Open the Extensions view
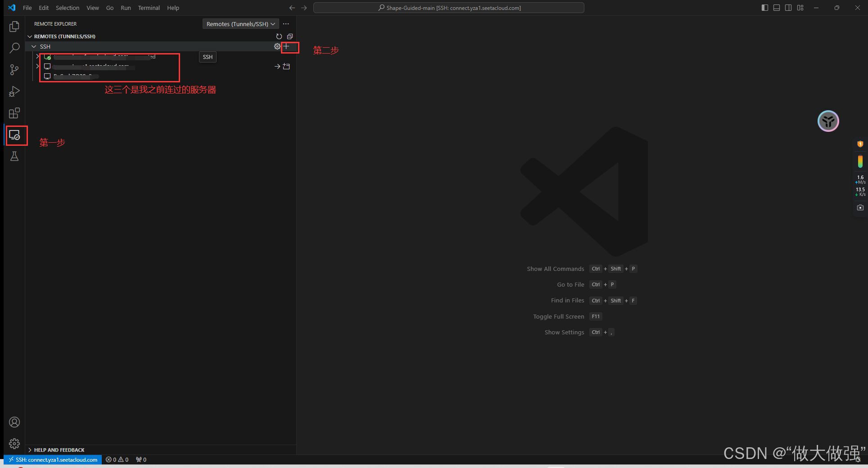The height and width of the screenshot is (468, 868). (14, 113)
